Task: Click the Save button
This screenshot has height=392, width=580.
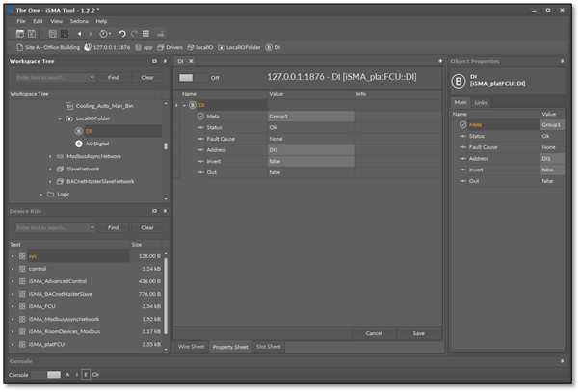Action: (418, 333)
